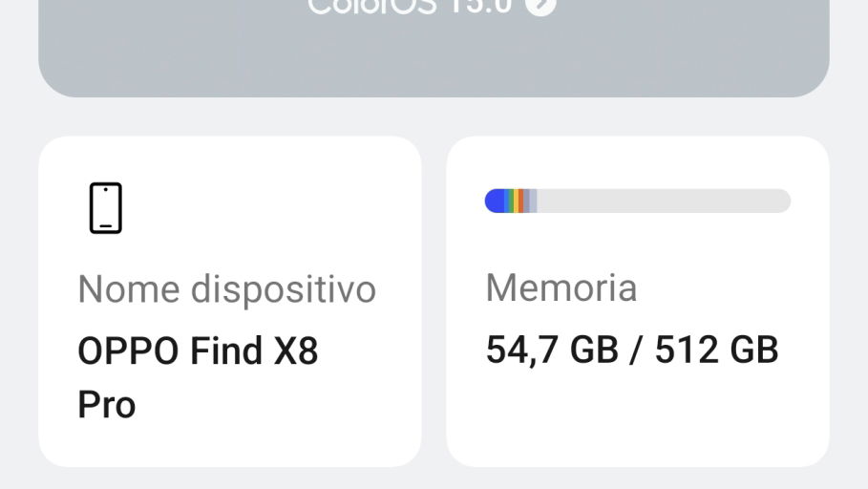Screen dimensions: 868x489
Task: Select the OPPO Find X8 Pro name
Action: click(x=199, y=377)
